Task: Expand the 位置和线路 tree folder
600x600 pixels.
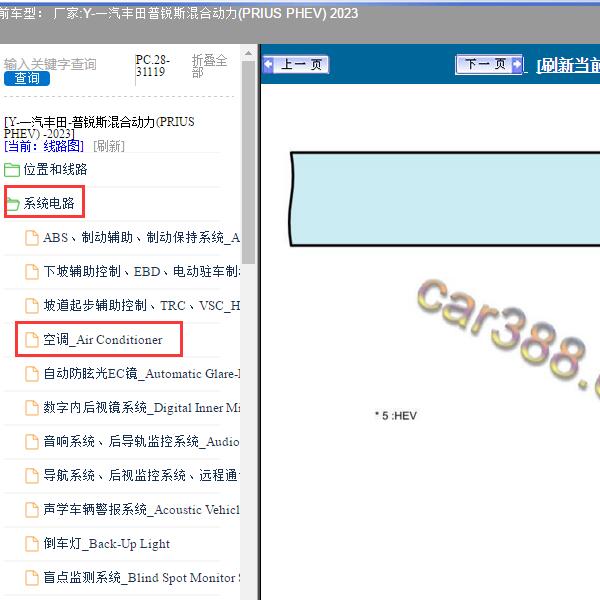Action: (55, 169)
